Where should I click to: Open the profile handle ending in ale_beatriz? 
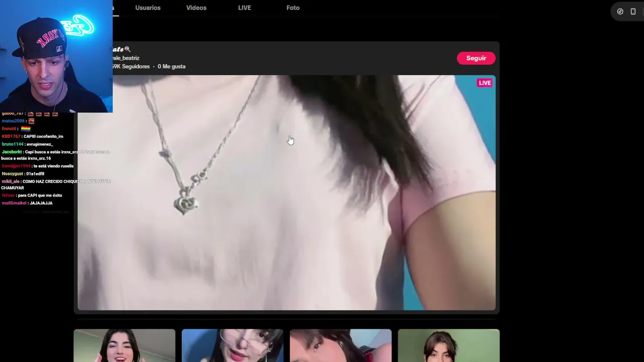coord(126,58)
